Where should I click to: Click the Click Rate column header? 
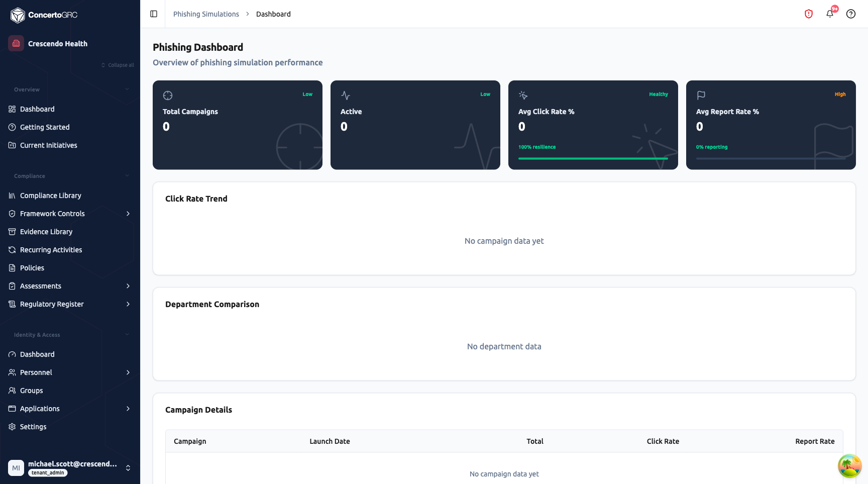pos(663,441)
